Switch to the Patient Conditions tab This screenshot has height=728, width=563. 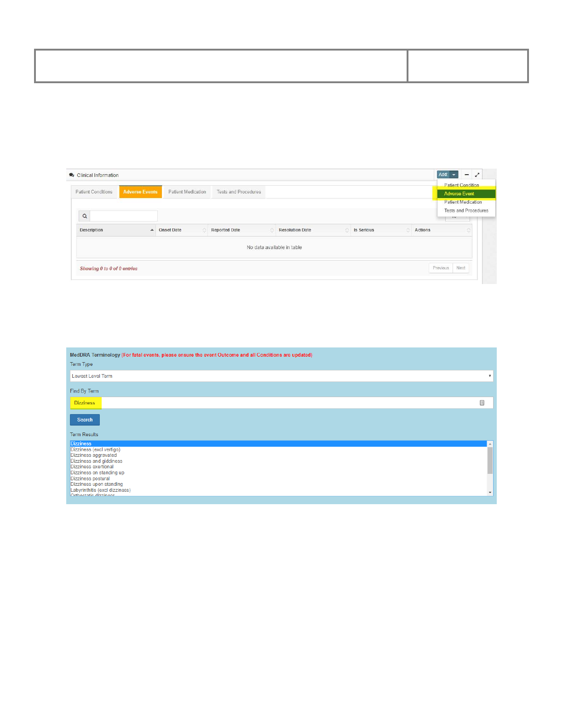[x=94, y=192]
